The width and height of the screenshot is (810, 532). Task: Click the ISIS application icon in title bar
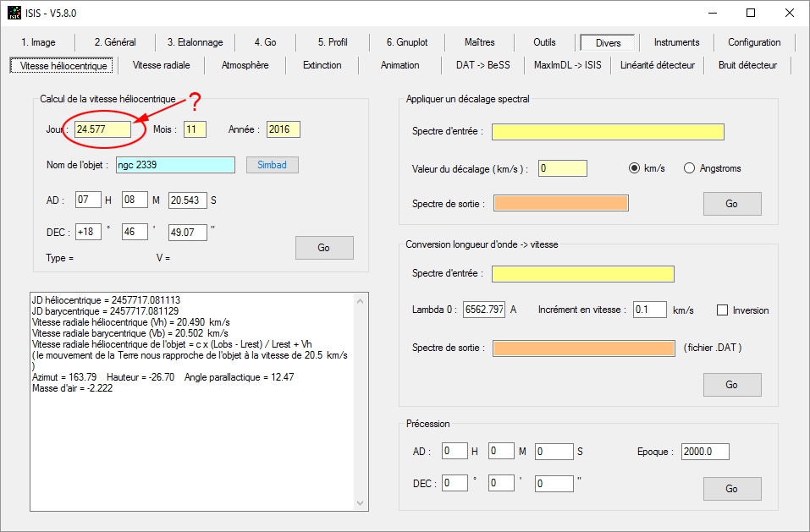[x=14, y=13]
